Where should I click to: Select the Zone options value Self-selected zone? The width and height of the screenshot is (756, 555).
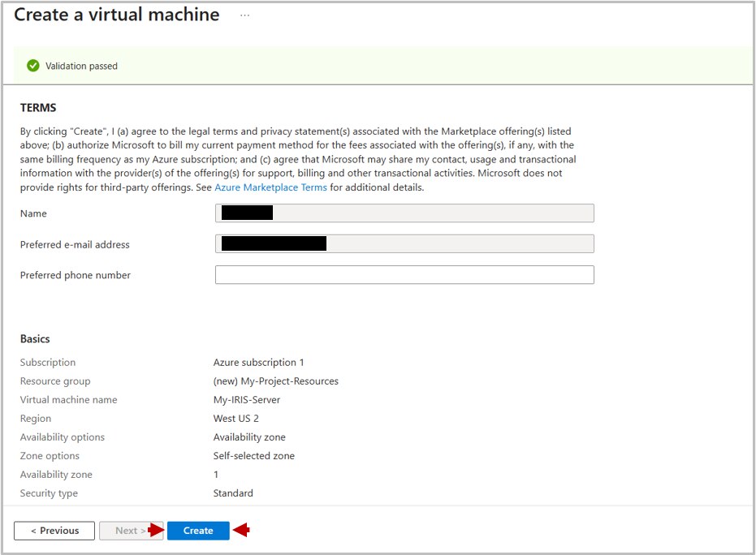[x=253, y=455]
